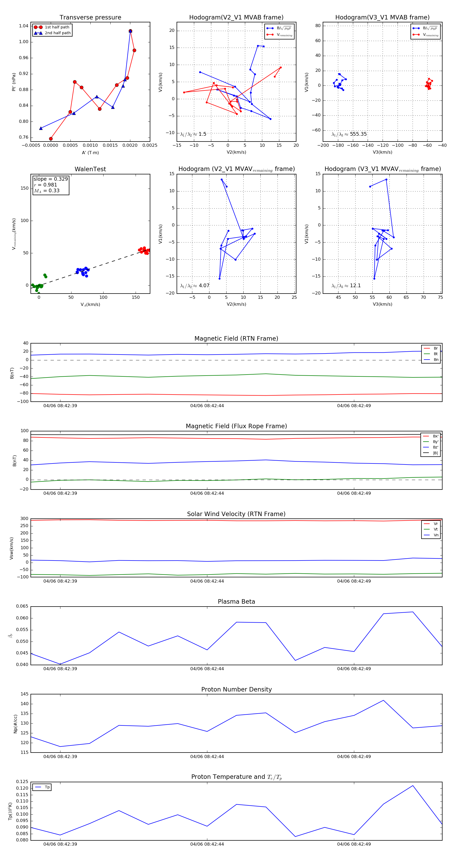
Task: Select B/√μ0ρ legend entry in V3_V1 MVAB hodogram
Action: tap(425, 28)
